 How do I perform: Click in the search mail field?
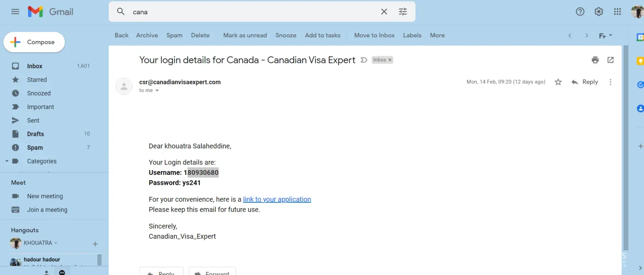(x=250, y=12)
